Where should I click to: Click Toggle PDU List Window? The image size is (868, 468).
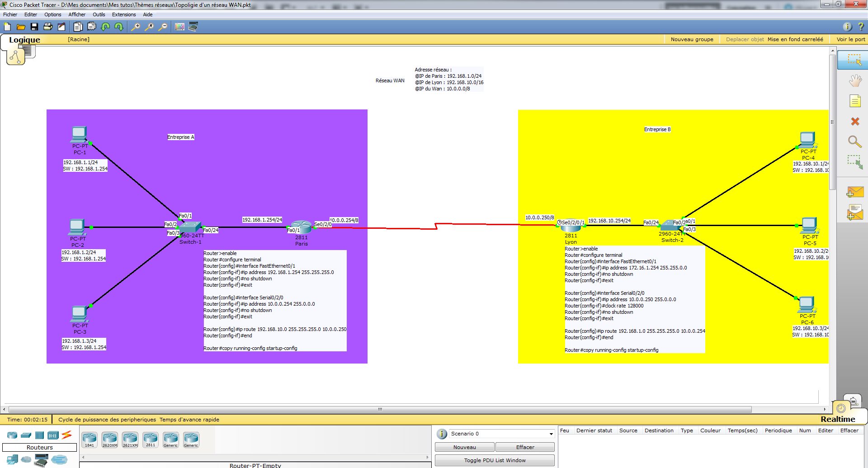[495, 460]
